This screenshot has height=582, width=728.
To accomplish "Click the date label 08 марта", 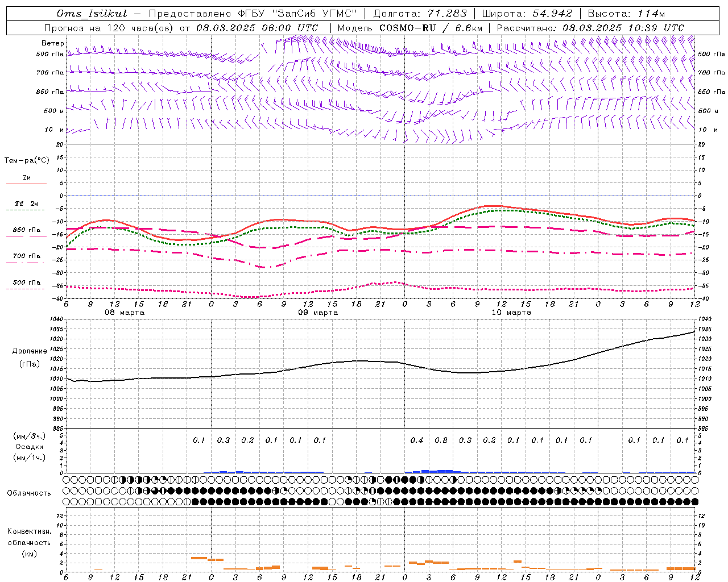I will pyautogui.click(x=125, y=313).
